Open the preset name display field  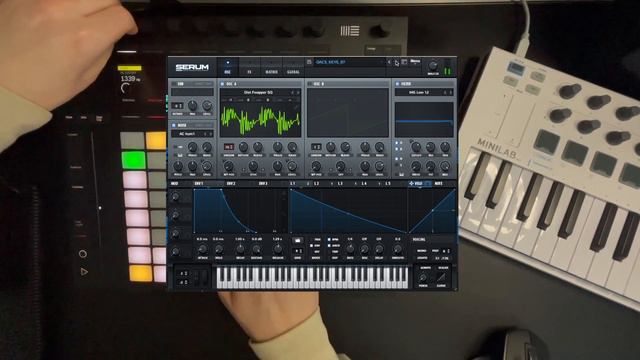pyautogui.click(x=349, y=62)
